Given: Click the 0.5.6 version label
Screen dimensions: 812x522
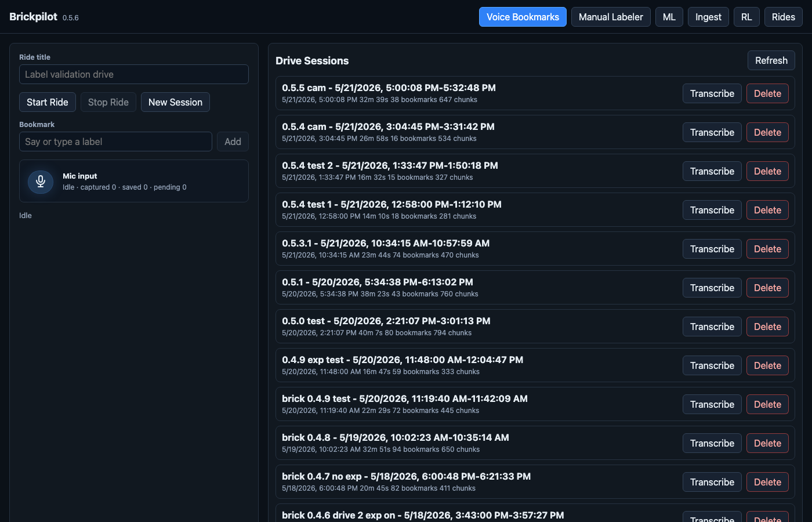Looking at the screenshot, I should 71,18.
